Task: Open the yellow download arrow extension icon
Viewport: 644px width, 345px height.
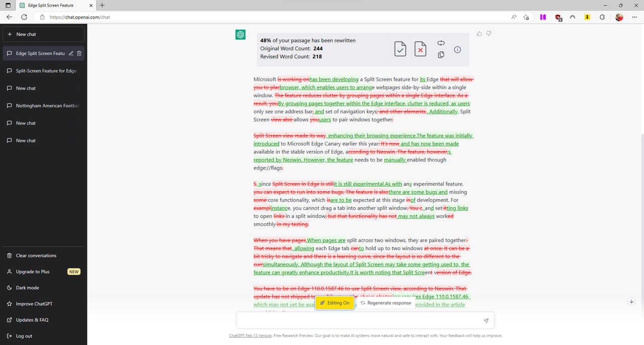Action: pyautogui.click(x=587, y=17)
